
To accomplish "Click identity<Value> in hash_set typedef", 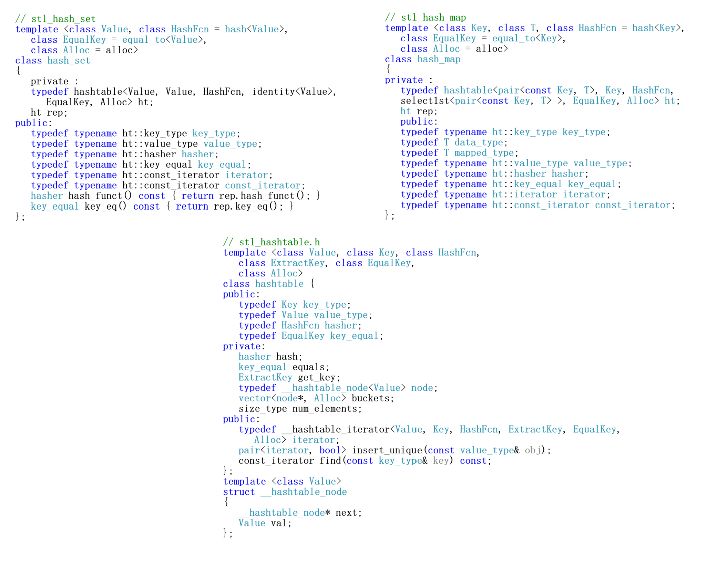I will [x=292, y=91].
